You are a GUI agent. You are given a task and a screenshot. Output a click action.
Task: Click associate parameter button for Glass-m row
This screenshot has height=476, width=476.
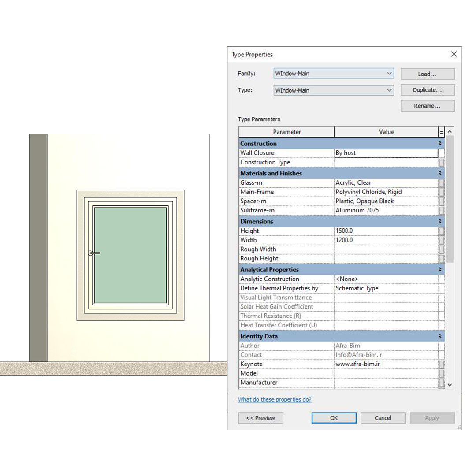(x=441, y=183)
